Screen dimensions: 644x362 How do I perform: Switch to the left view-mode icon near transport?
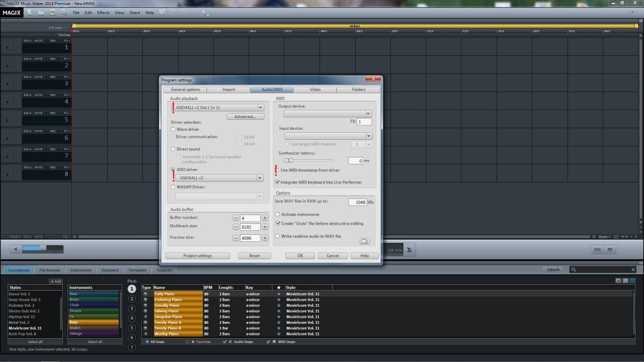pos(597,249)
